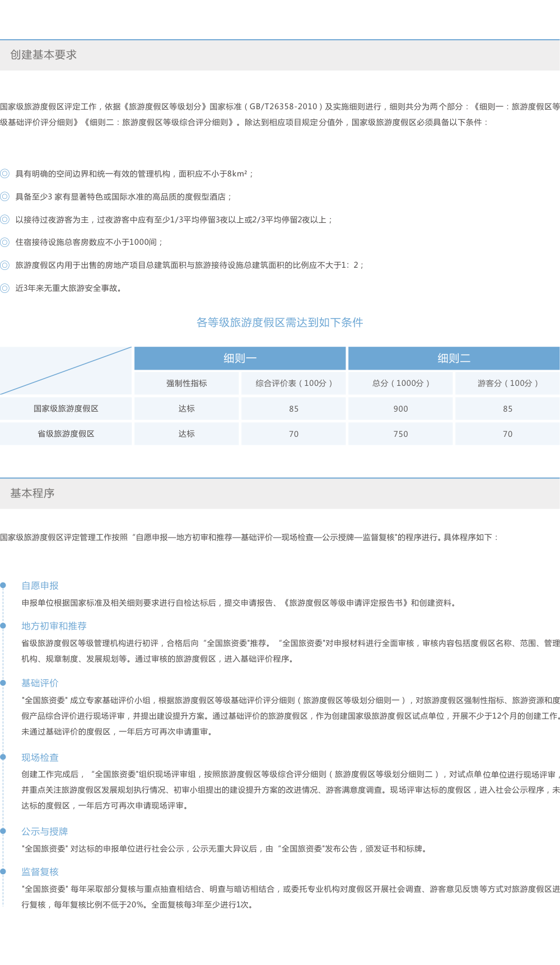This screenshot has height=965, width=560.
Task: Click the timeline dot beside 现场检查
Action: click(3, 757)
